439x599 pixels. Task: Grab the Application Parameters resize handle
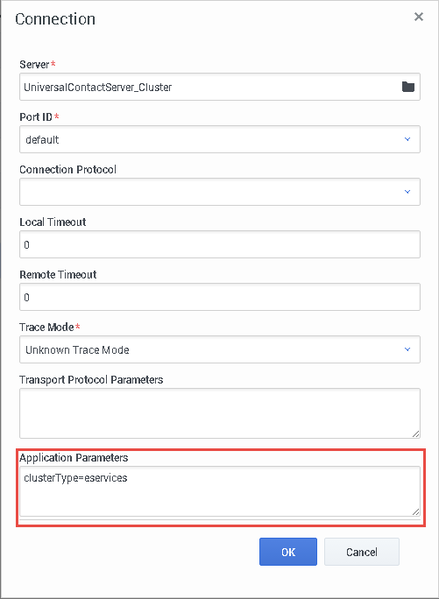pos(416,512)
